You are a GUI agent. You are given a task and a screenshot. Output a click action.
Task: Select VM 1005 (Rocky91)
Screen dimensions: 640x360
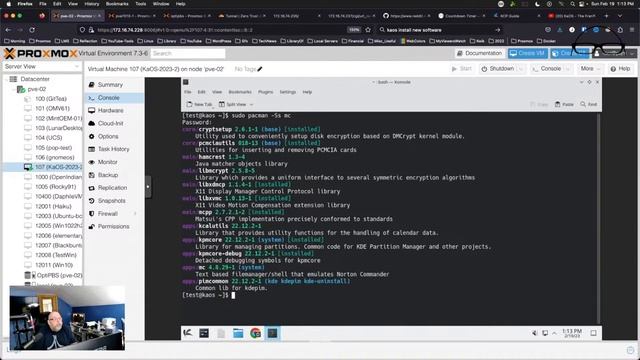click(x=55, y=187)
